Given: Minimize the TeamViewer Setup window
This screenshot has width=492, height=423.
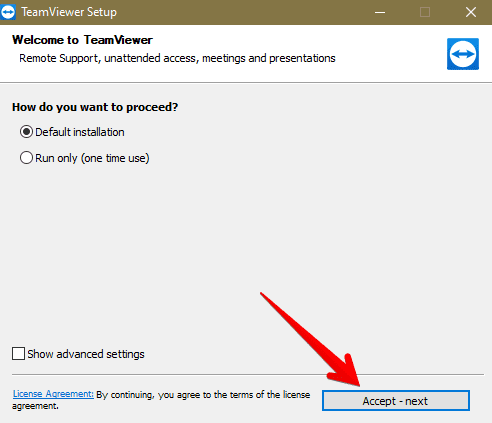Looking at the screenshot, I should click(380, 12).
